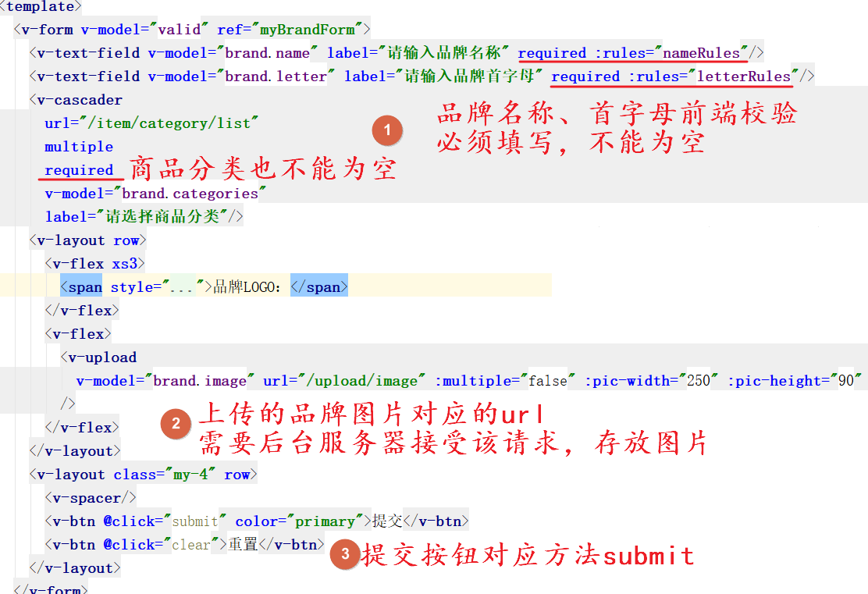The width and height of the screenshot is (868, 594).
Task: Click the "valid" v-model value on v-form
Action: point(180,30)
